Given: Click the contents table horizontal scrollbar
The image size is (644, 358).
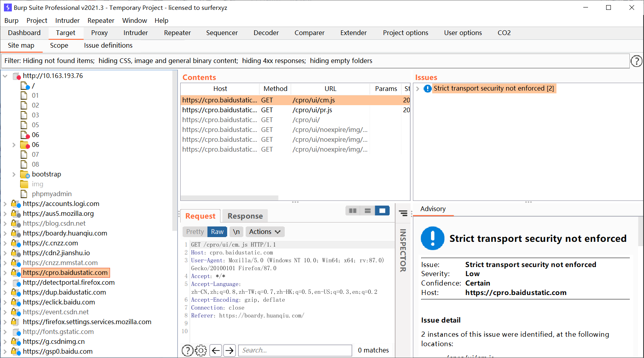Looking at the screenshot, I should [x=230, y=198].
